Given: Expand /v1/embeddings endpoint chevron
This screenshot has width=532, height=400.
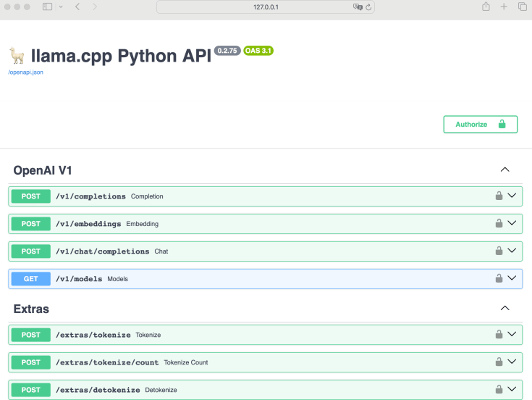Looking at the screenshot, I should pos(512,222).
